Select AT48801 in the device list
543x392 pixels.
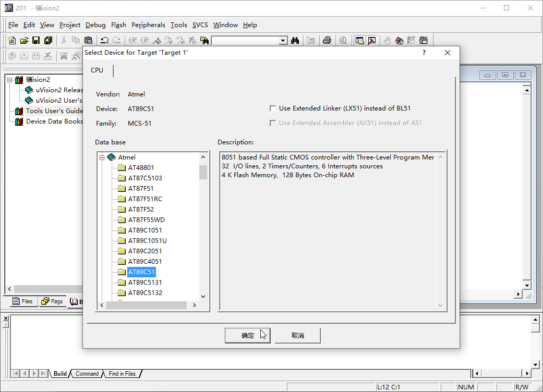[141, 168]
